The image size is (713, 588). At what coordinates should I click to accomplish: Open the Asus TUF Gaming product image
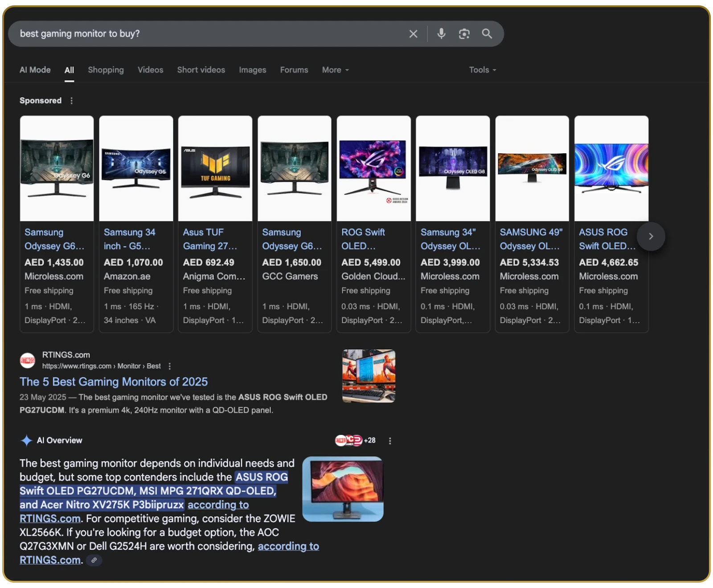click(215, 168)
